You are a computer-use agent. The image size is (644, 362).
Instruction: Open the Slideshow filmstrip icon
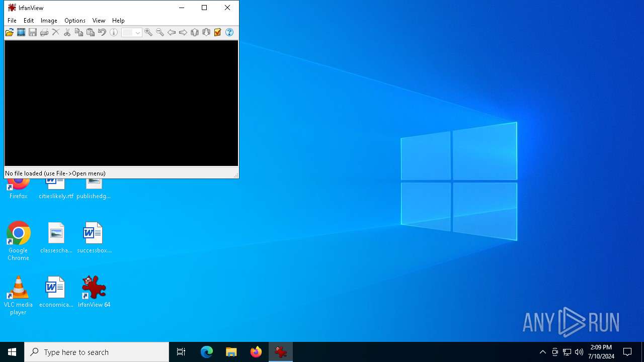[x=21, y=32]
